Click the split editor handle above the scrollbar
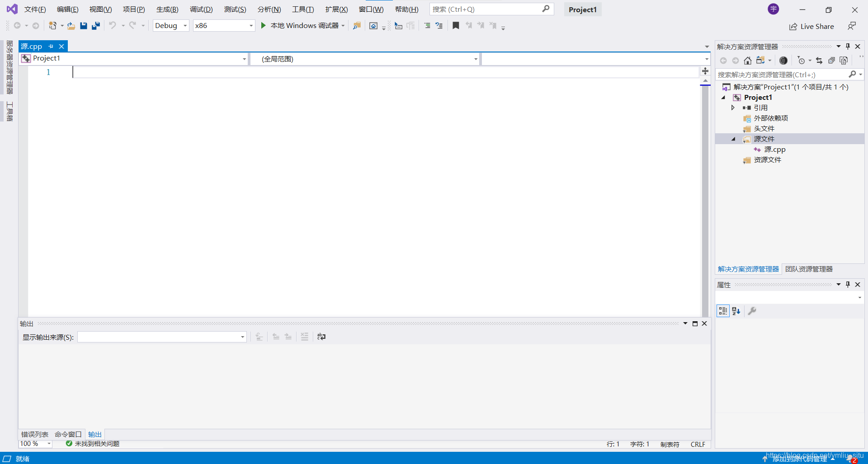The width and height of the screenshot is (868, 464). pos(705,71)
